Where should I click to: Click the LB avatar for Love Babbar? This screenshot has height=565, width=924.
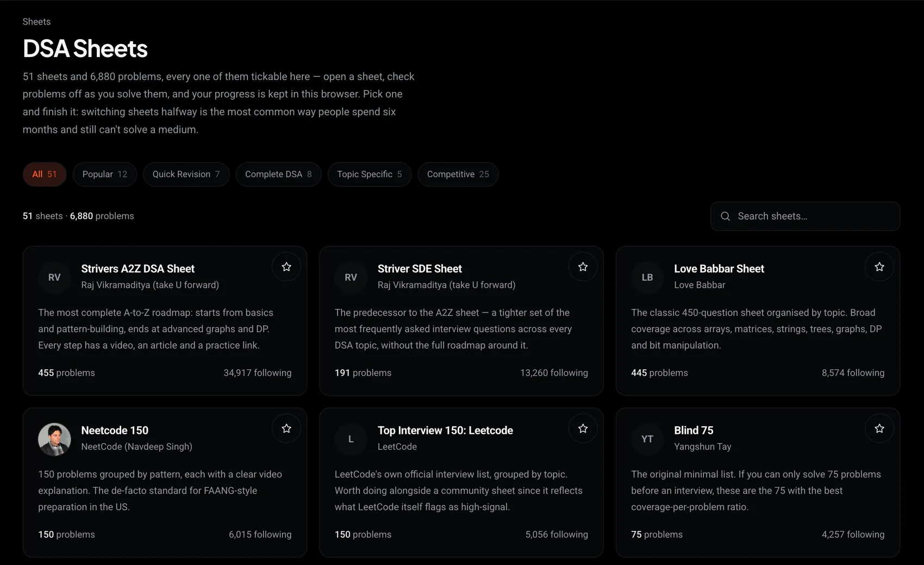click(647, 277)
